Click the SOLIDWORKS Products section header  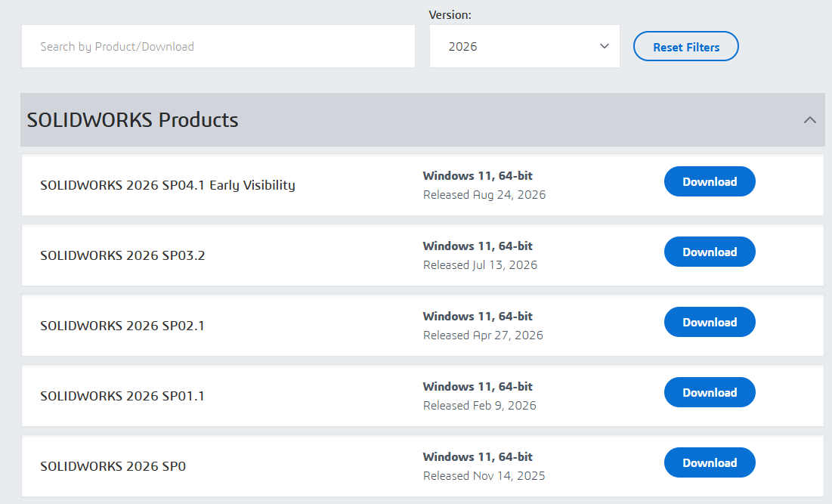click(422, 120)
